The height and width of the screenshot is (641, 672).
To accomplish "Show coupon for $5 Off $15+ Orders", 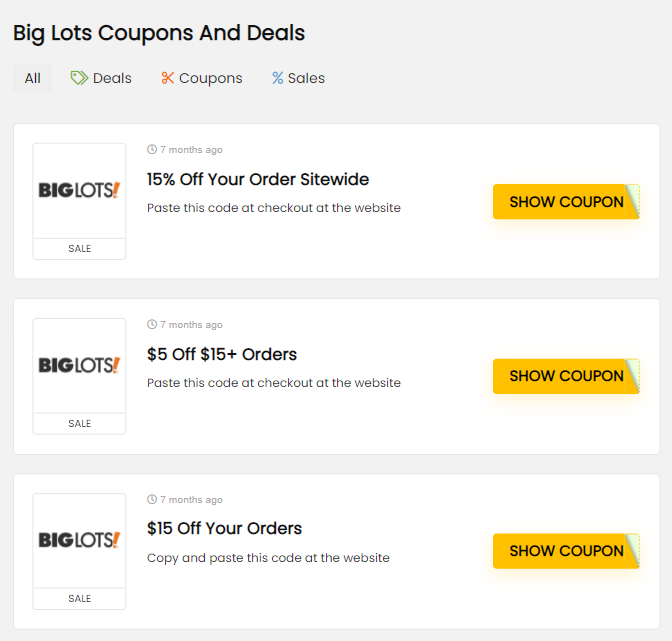I will 566,377.
